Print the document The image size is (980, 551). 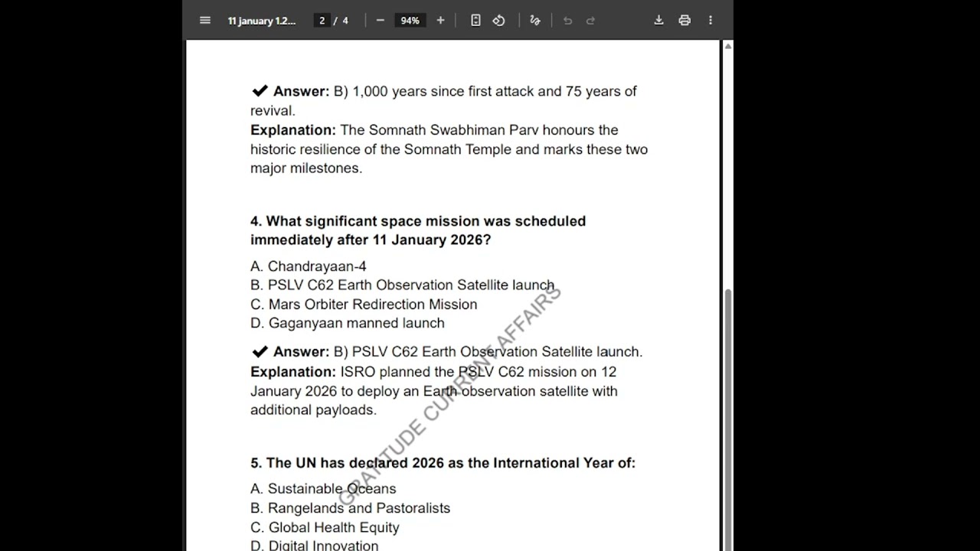coord(684,21)
